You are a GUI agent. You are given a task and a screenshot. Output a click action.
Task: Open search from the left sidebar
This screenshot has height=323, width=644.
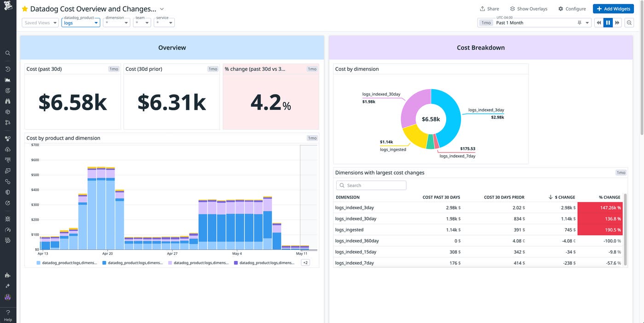[8, 53]
